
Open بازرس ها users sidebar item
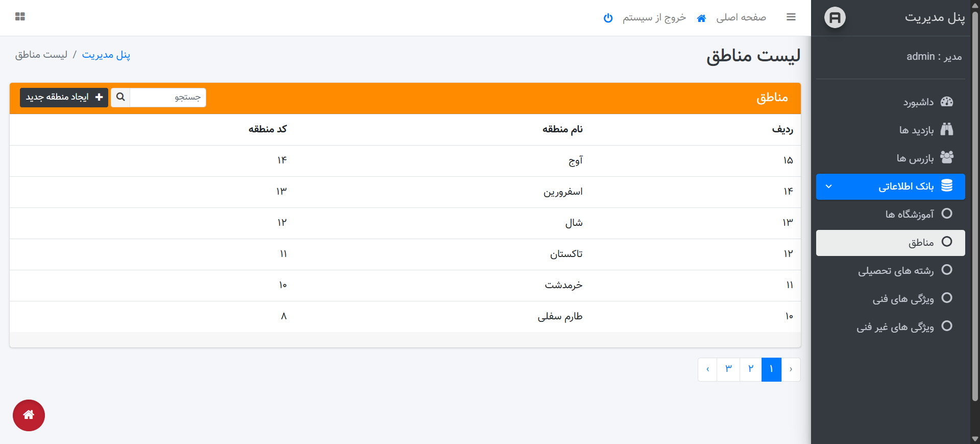(x=946, y=158)
